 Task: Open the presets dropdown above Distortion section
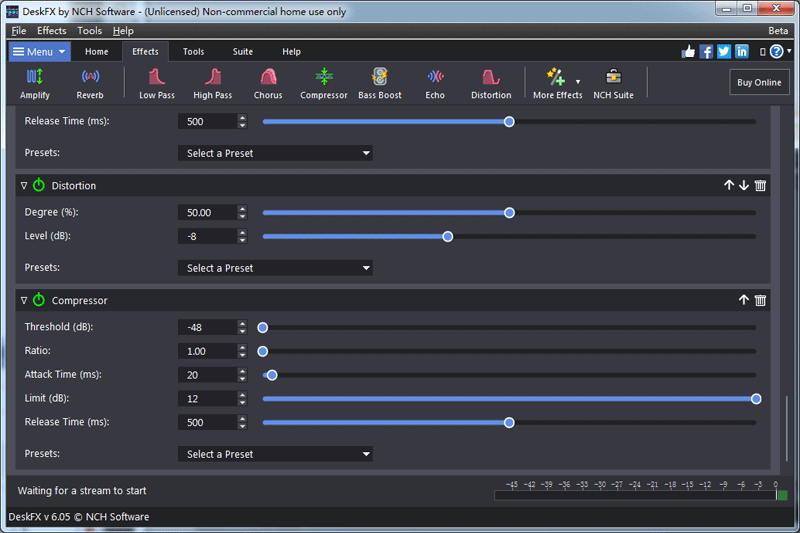[275, 153]
